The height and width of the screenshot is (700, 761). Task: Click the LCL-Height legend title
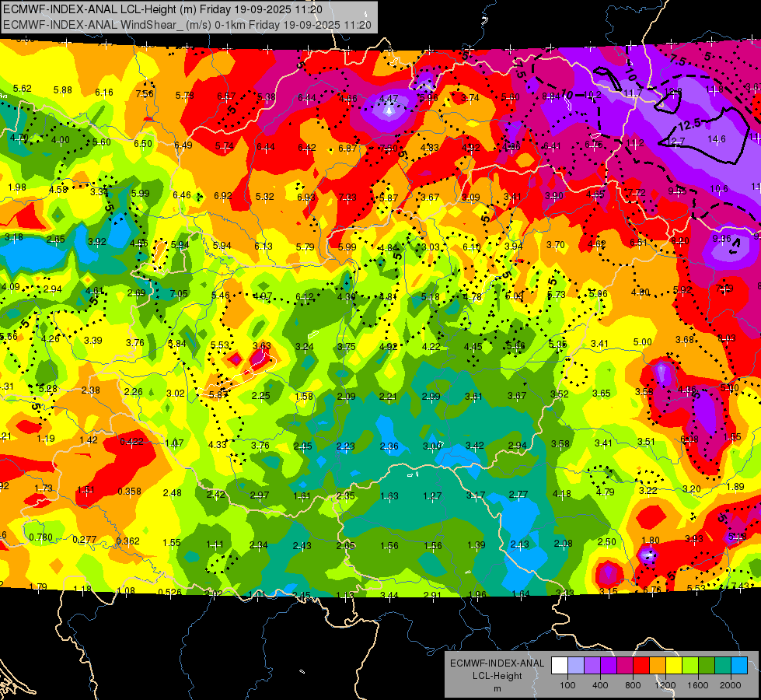[497, 676]
